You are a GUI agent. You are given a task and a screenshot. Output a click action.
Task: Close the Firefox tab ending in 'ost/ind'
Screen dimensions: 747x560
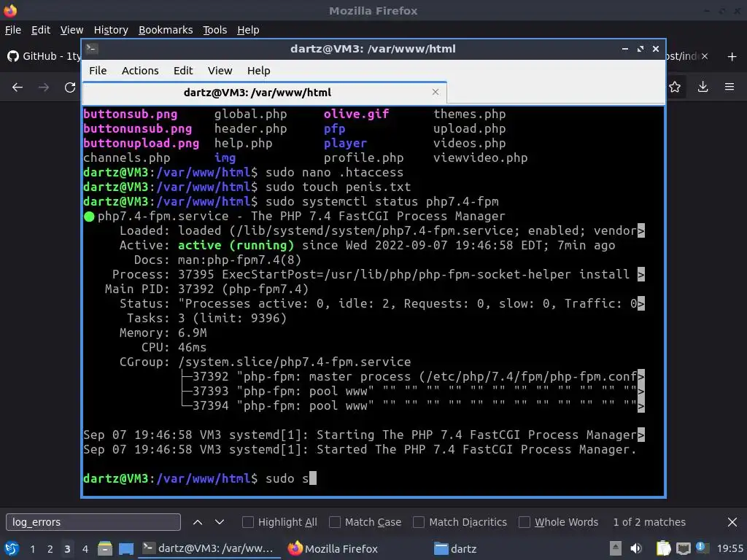[x=705, y=56]
